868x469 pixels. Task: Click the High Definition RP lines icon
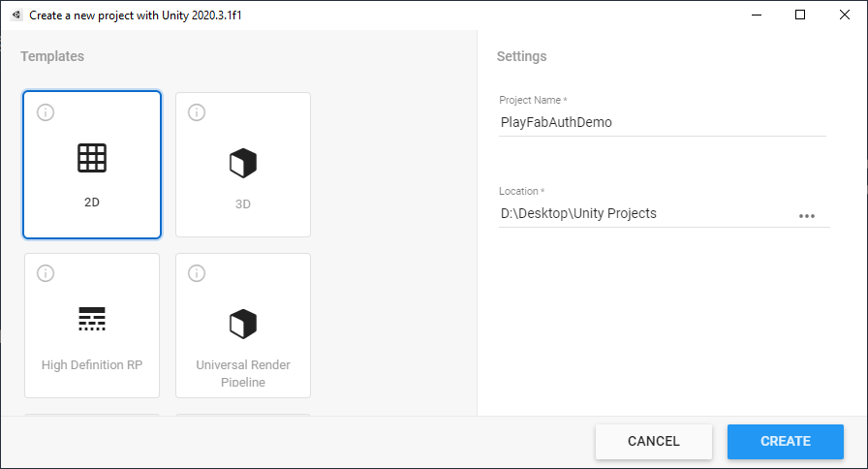coord(92,319)
